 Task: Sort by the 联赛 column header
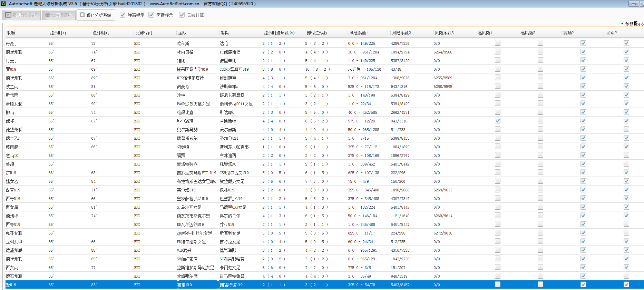point(11,33)
